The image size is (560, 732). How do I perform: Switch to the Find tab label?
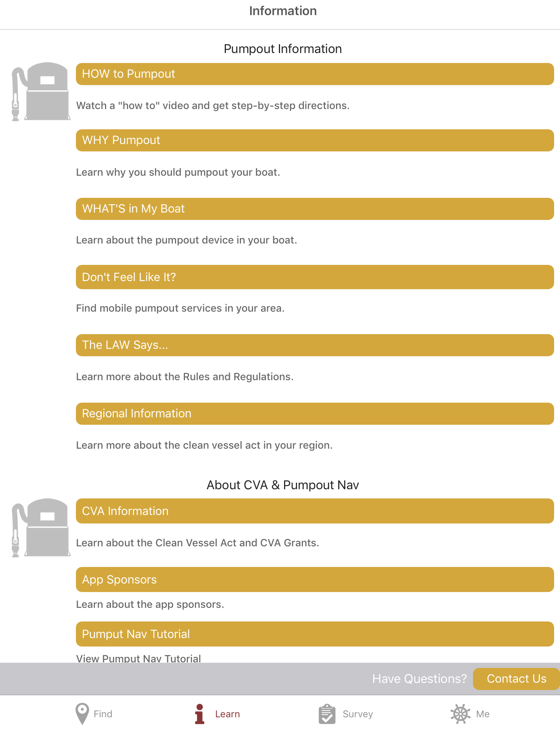103,714
